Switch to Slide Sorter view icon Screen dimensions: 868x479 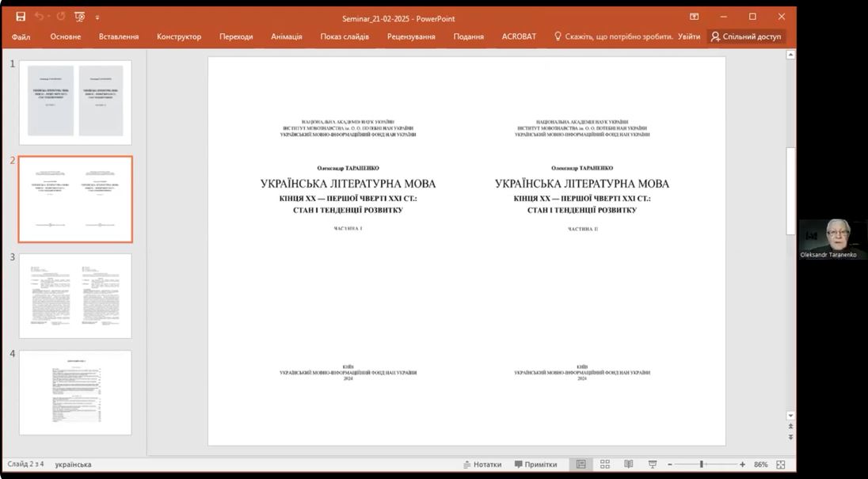tap(604, 465)
